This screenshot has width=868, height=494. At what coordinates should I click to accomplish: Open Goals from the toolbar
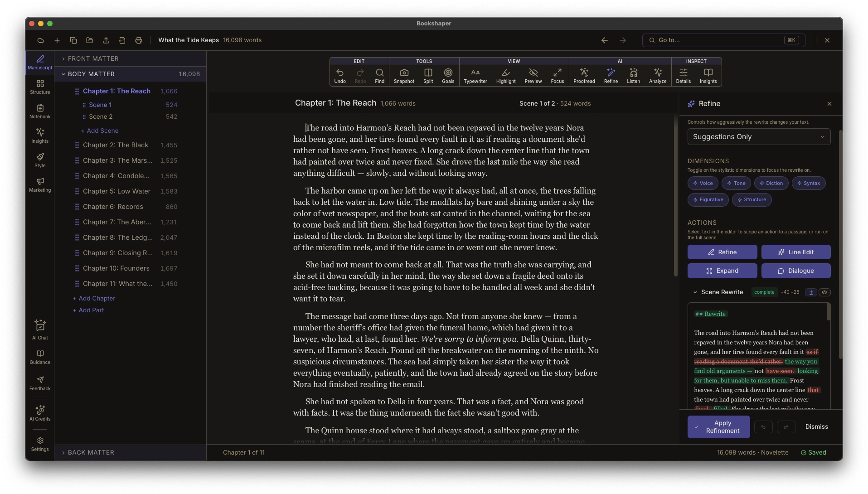point(448,76)
